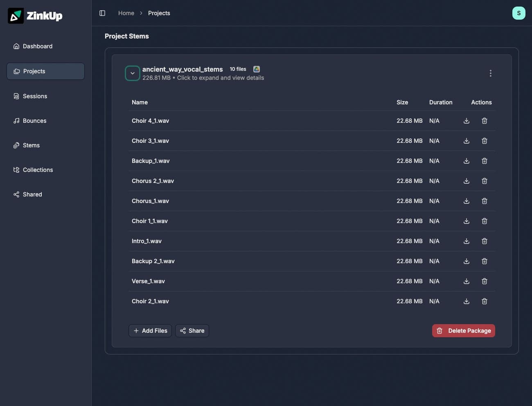The height and width of the screenshot is (406, 532).
Task: Click 'Click to expand and view details' text
Action: point(221,77)
